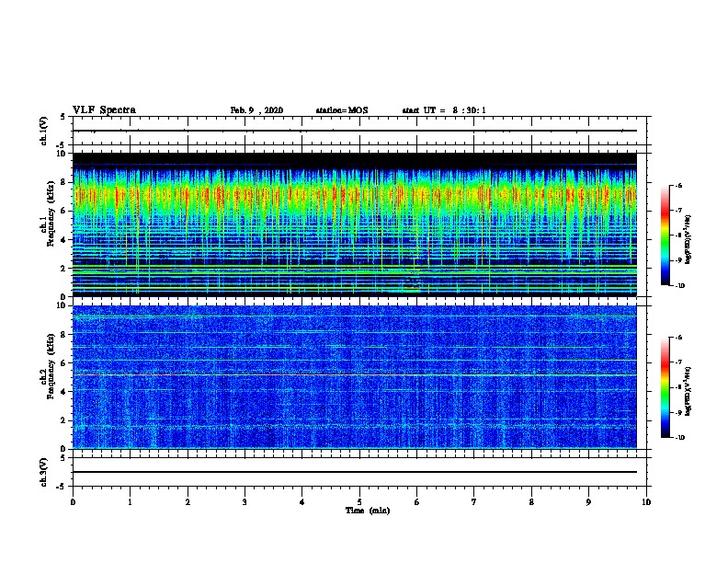The height and width of the screenshot is (563, 728).
Task: Click the ch.1 frequency axis '4' tick label
Action: pos(63,240)
